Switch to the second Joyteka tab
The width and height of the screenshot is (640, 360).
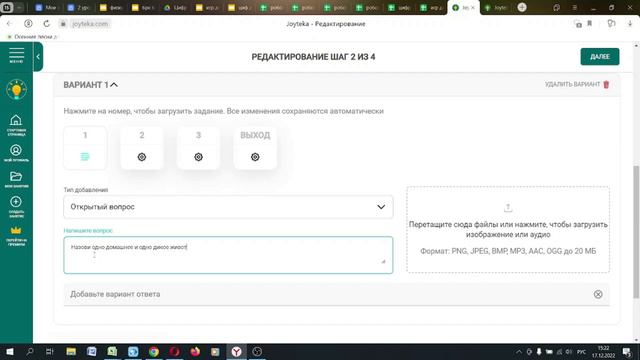click(x=495, y=8)
